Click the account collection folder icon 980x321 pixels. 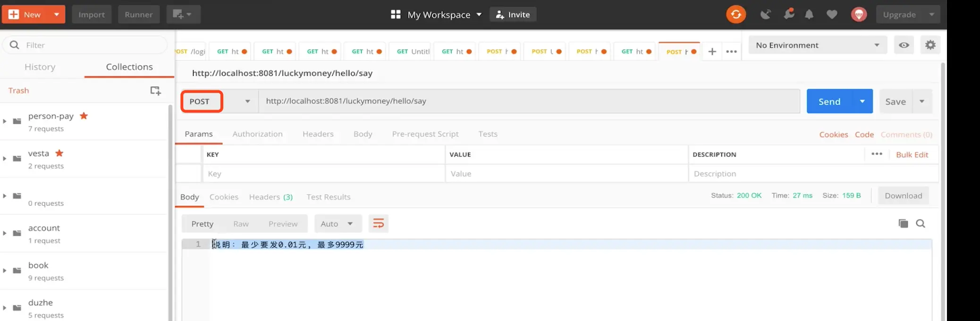point(17,233)
